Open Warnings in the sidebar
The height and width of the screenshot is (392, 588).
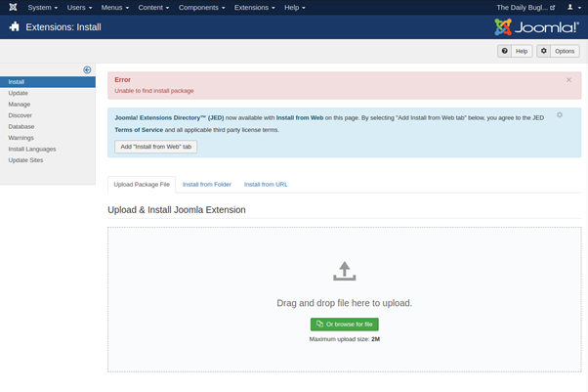[x=21, y=138]
